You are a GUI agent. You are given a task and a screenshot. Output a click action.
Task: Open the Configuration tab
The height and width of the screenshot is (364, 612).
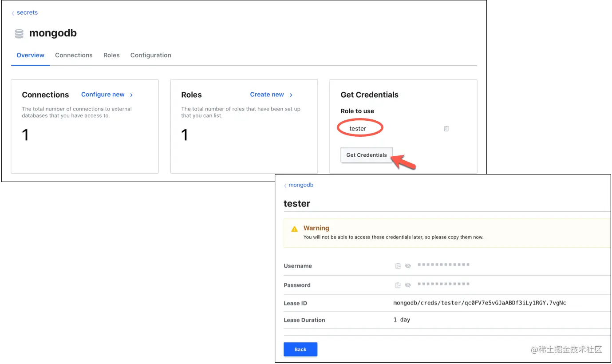pos(151,55)
